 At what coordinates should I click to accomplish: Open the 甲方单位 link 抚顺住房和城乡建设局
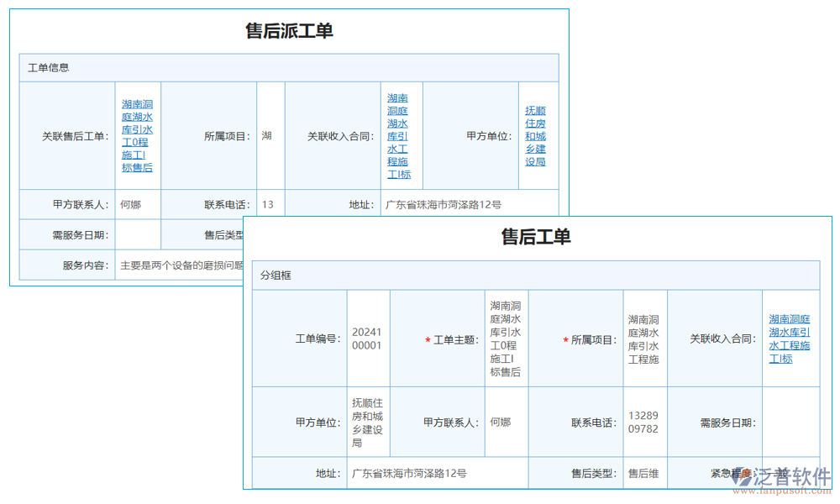(x=536, y=135)
